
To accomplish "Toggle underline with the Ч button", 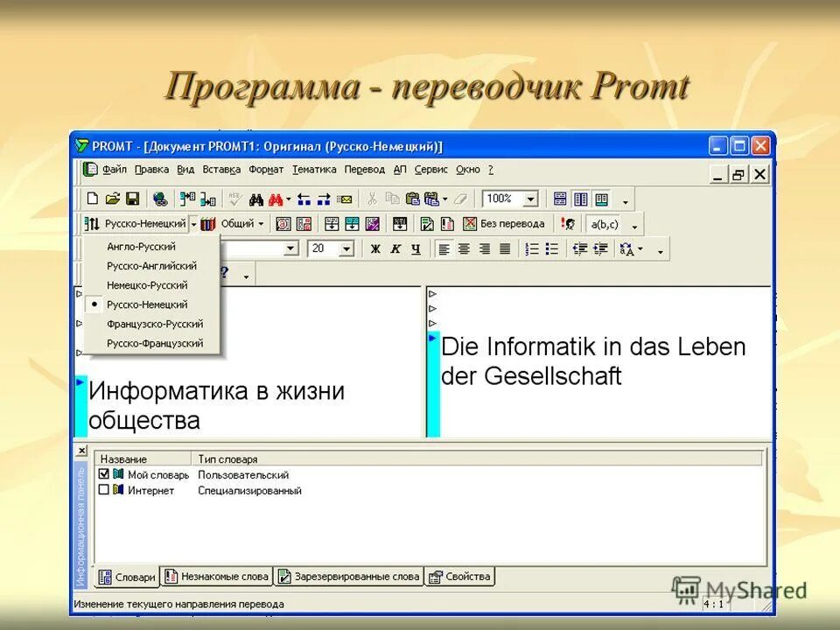I will tap(416, 249).
